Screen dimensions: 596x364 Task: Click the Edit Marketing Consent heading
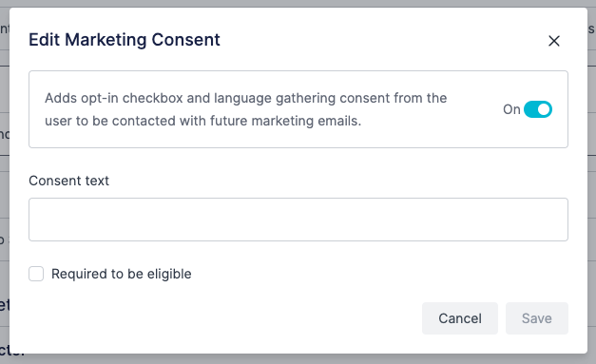125,40
